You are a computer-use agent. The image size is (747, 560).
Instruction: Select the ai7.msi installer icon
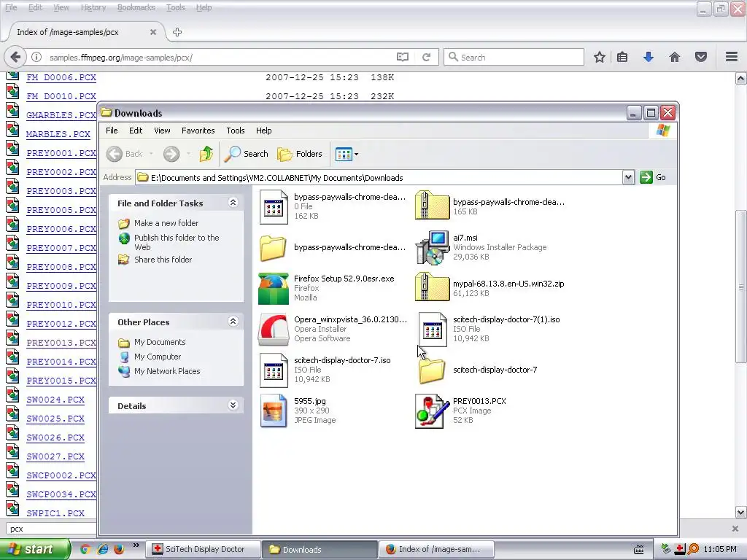pyautogui.click(x=432, y=247)
